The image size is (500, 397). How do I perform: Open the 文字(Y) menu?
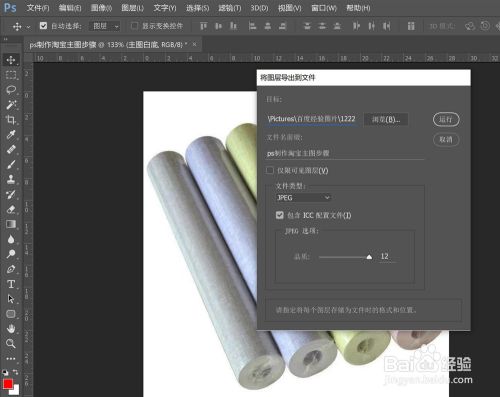(x=165, y=7)
